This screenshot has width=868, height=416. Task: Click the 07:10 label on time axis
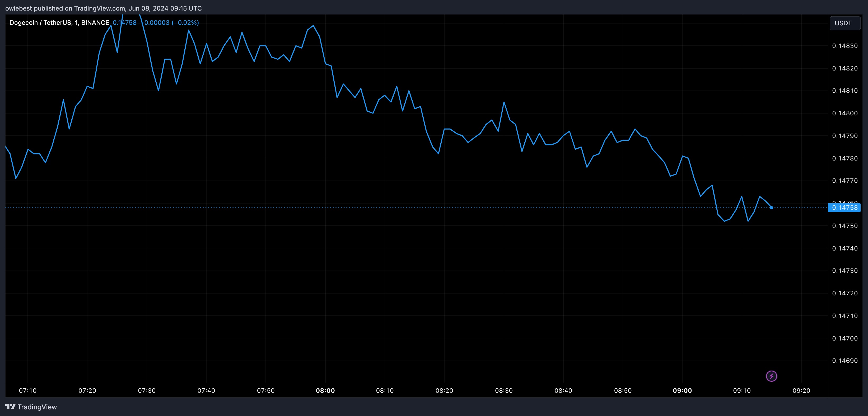28,390
